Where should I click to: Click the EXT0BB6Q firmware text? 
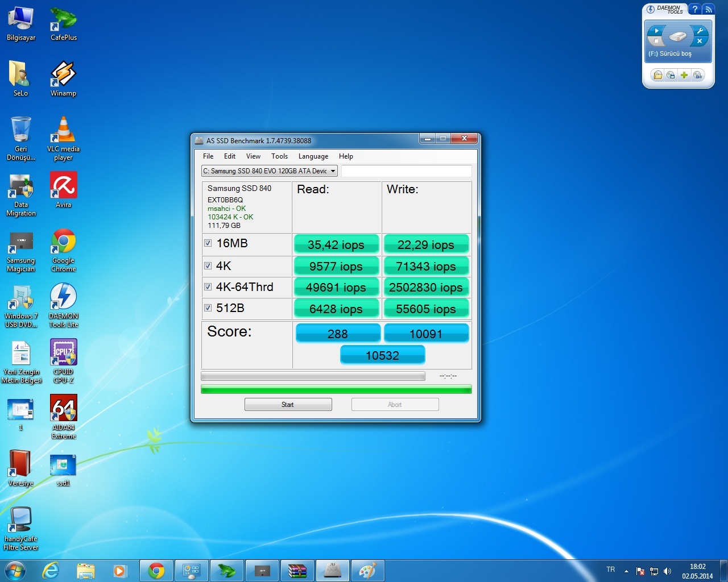pos(225,200)
